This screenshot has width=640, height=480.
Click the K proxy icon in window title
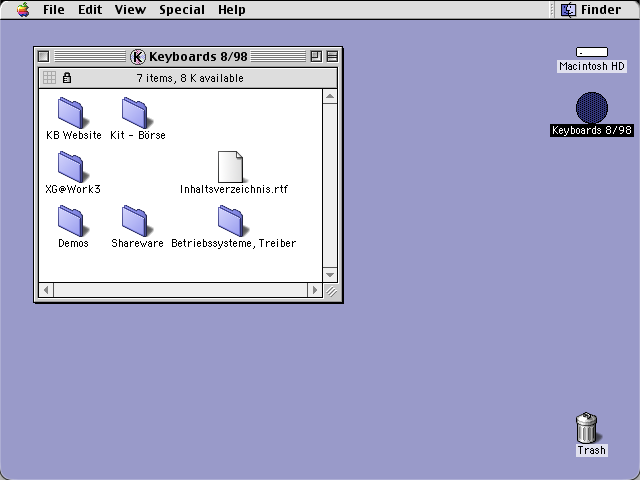pos(138,56)
